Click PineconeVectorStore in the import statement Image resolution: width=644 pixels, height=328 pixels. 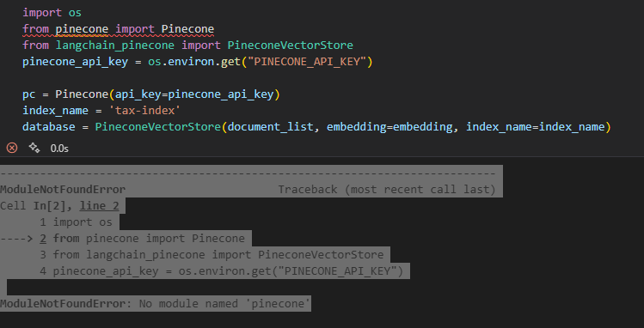(x=290, y=46)
